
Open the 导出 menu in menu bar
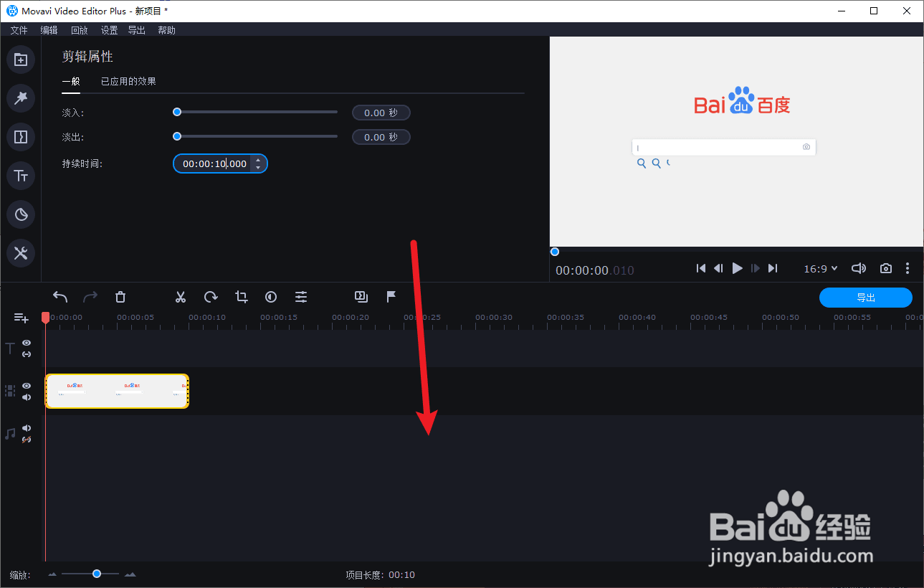(136, 30)
